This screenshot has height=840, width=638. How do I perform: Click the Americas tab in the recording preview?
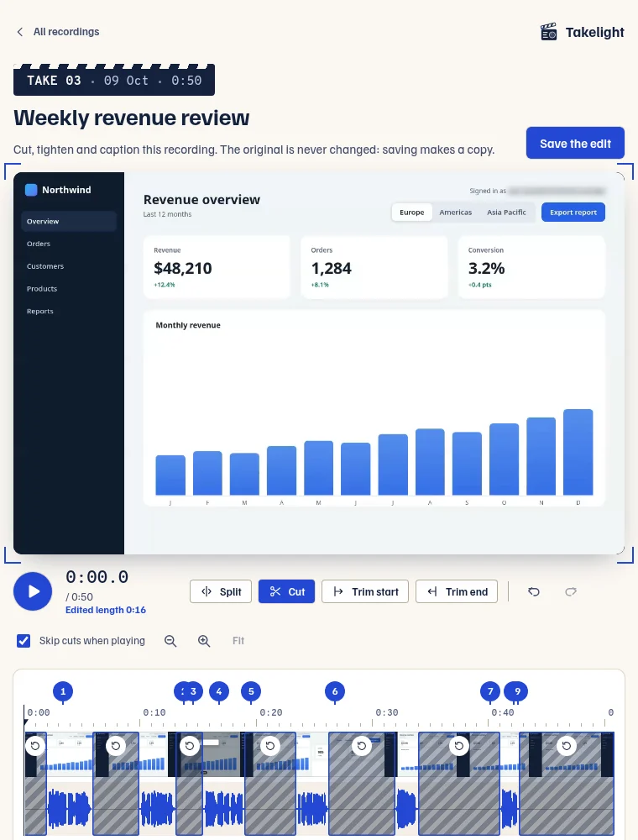pyautogui.click(x=456, y=213)
